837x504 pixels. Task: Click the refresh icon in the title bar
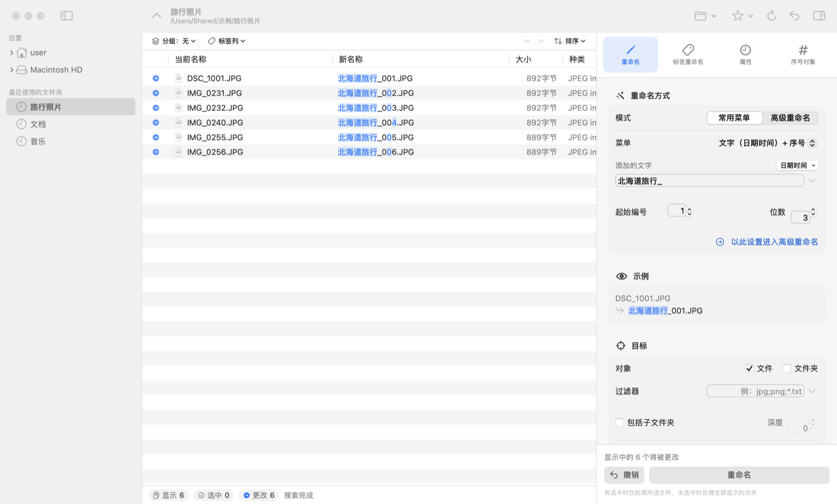click(772, 16)
